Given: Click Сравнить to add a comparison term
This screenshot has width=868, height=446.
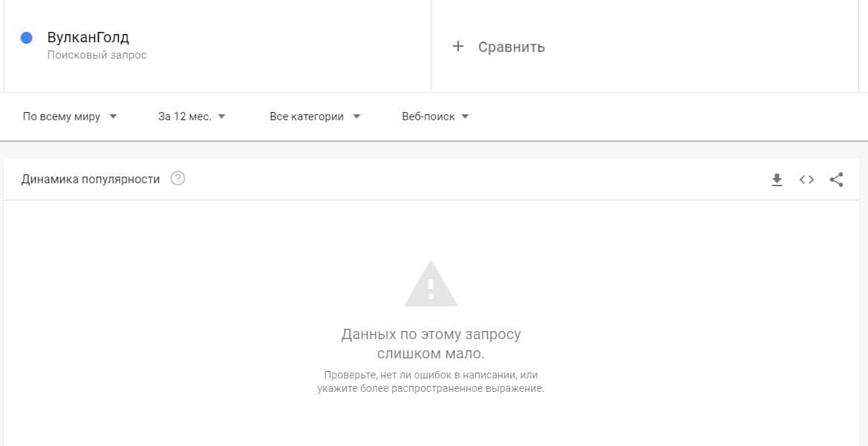Looking at the screenshot, I should point(512,47).
